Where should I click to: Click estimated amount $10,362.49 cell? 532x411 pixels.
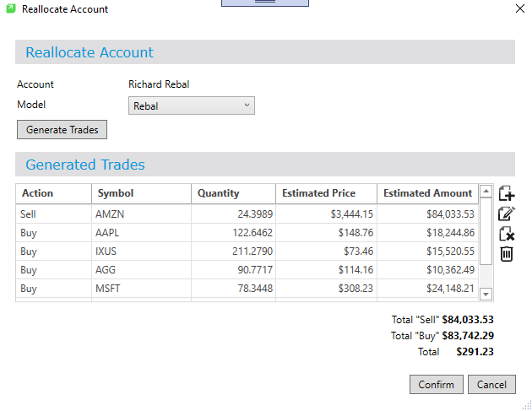427,270
